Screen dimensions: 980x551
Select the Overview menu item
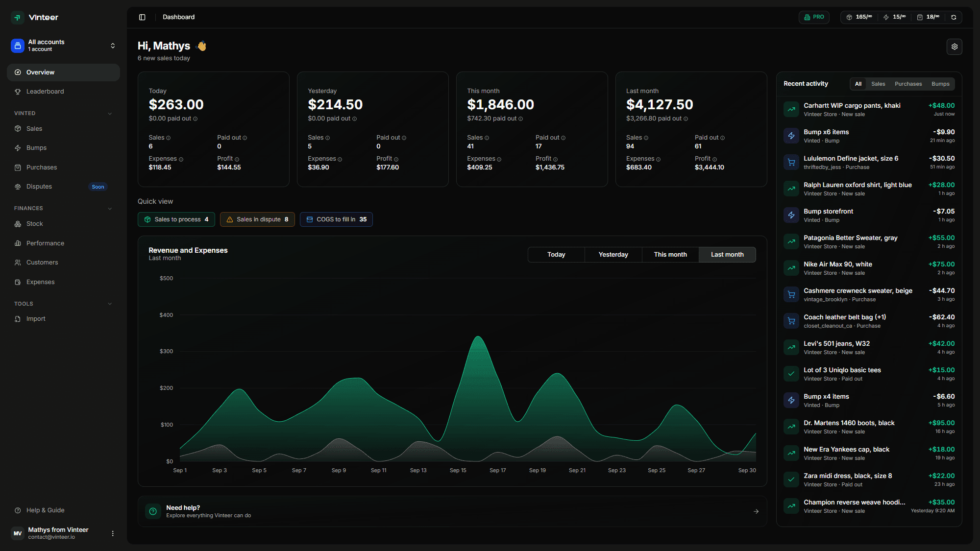(63, 72)
